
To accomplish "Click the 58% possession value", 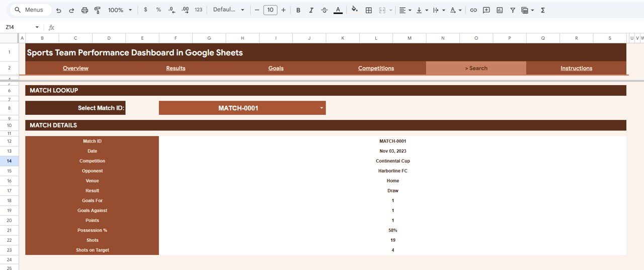I will click(393, 230).
